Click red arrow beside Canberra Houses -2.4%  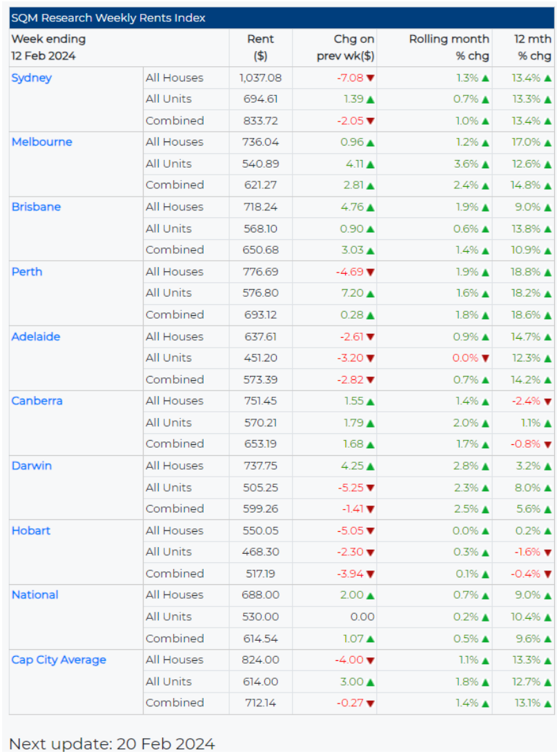tap(547, 401)
